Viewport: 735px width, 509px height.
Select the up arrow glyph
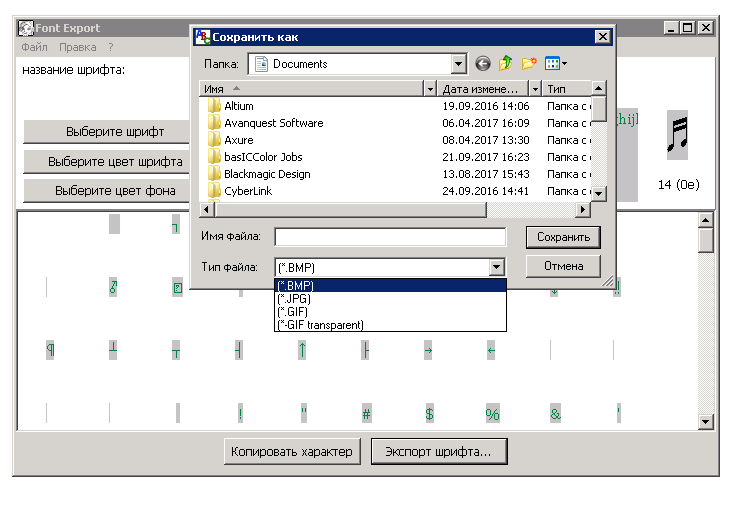302,350
